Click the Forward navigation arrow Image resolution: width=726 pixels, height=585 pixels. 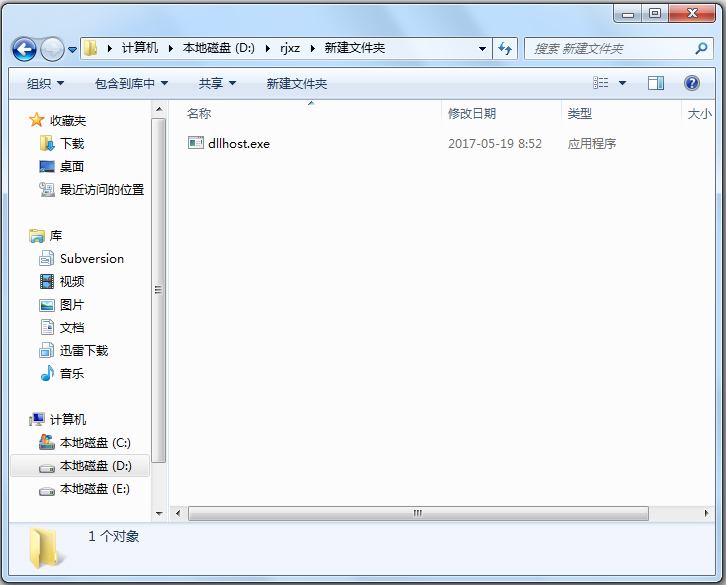52,49
